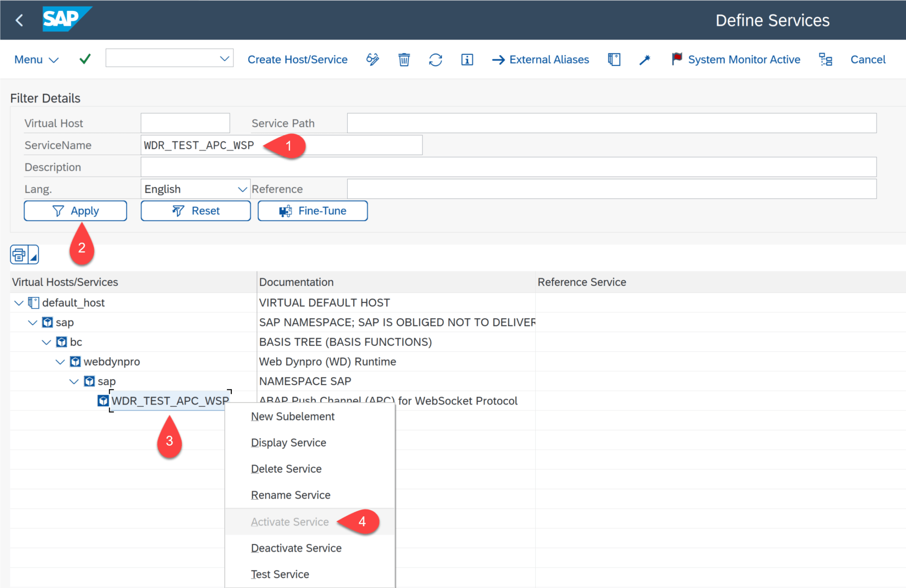Refresh the service list
The height and width of the screenshot is (588, 906).
pyautogui.click(x=435, y=59)
